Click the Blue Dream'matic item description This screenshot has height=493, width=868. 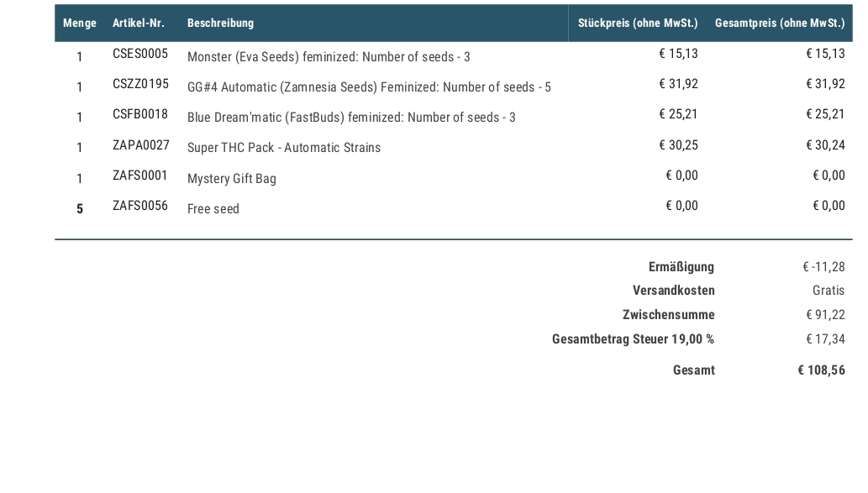[351, 118]
